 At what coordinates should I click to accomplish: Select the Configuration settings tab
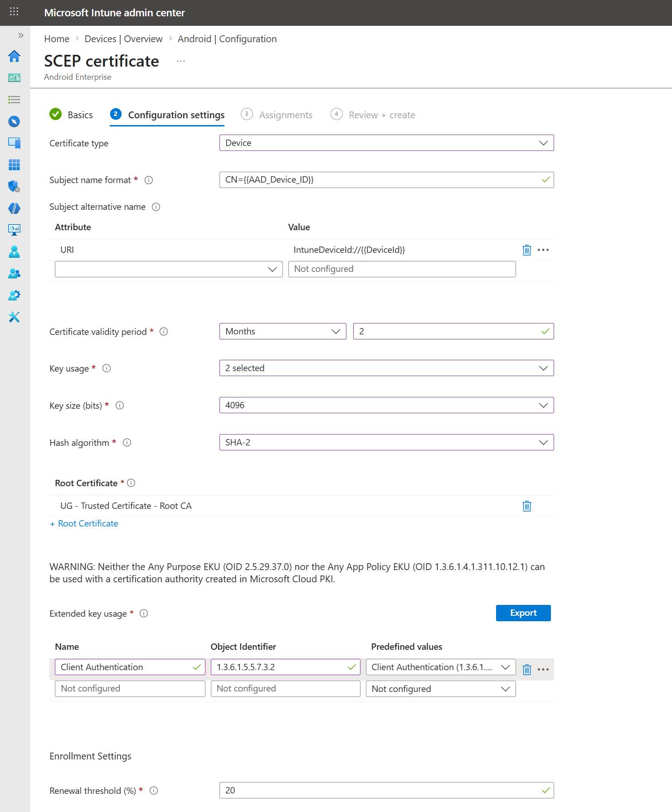[167, 115]
